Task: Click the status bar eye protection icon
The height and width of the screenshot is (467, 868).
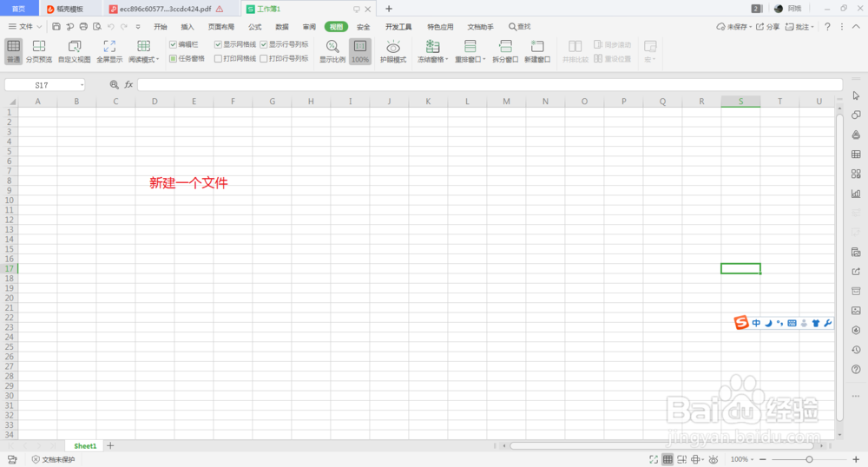Action: [x=713, y=459]
